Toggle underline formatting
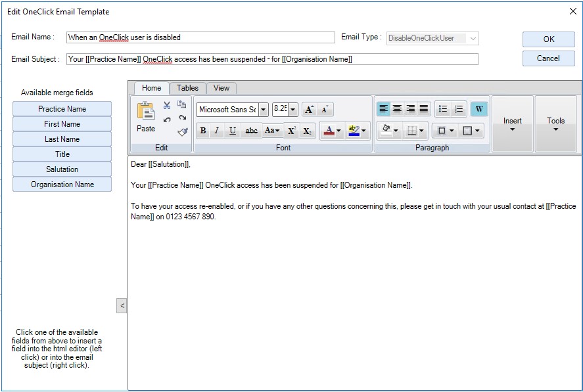 (233, 131)
